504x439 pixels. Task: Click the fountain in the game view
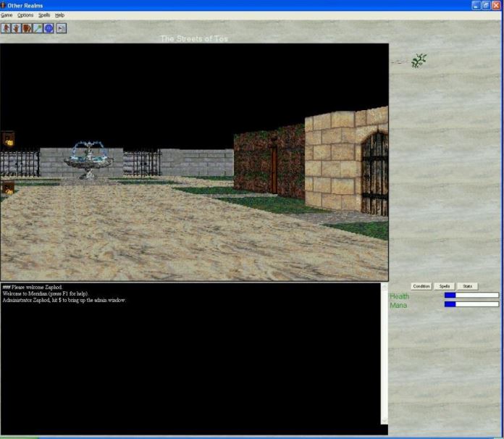(x=88, y=160)
